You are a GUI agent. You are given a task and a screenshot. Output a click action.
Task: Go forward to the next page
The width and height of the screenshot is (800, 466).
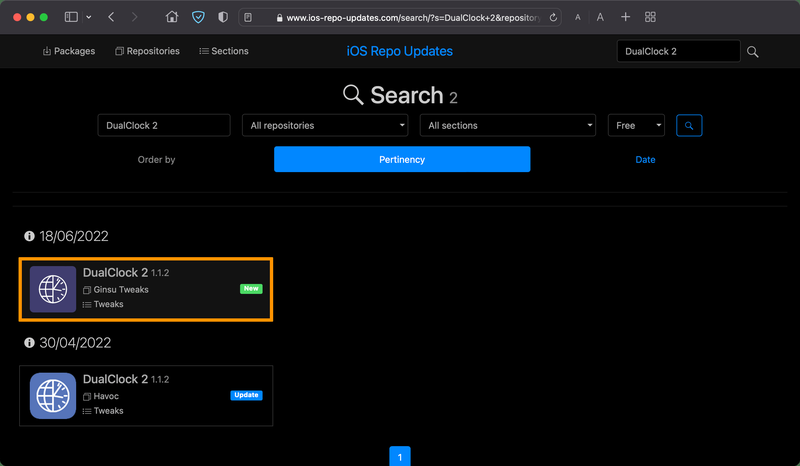click(134, 17)
